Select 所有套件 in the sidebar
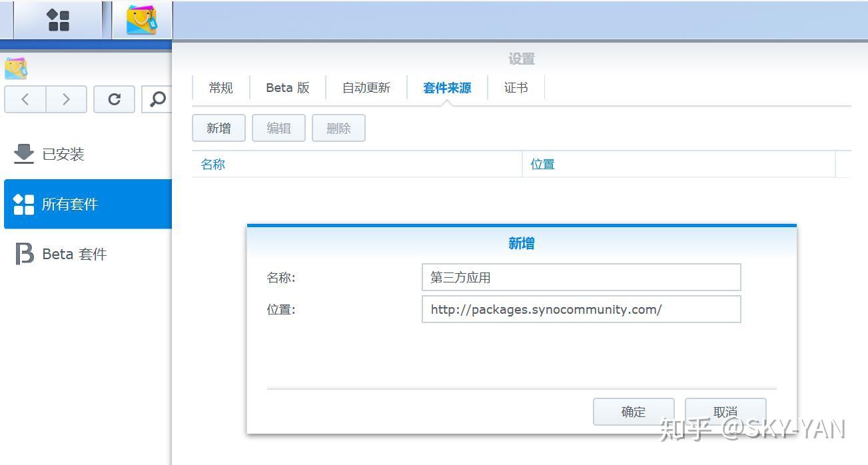 point(70,204)
